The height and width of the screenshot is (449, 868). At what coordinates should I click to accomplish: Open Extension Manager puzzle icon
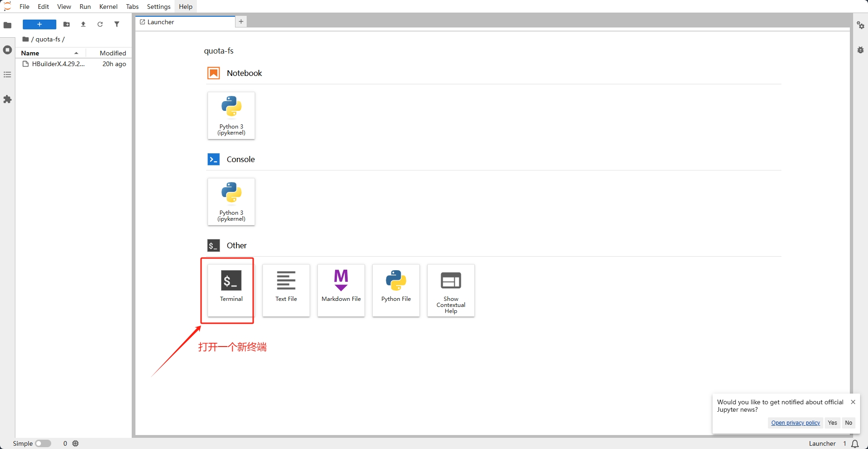click(7, 99)
